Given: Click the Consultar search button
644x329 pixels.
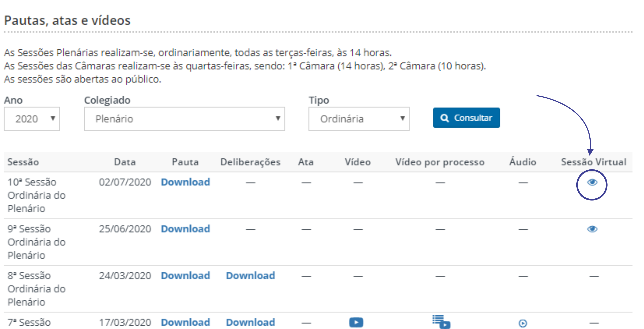Looking at the screenshot, I should point(466,118).
